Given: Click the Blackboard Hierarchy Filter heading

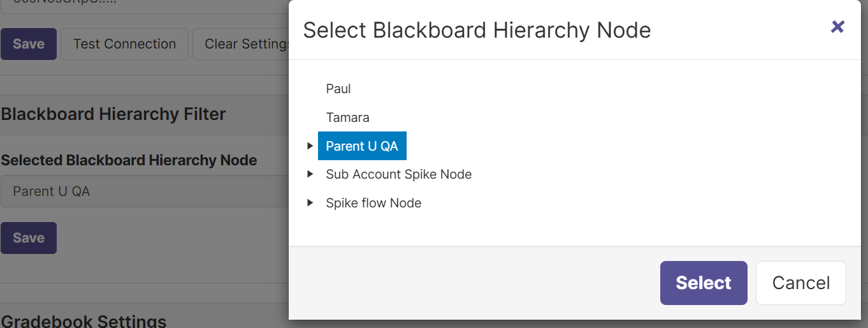Looking at the screenshot, I should 113,114.
